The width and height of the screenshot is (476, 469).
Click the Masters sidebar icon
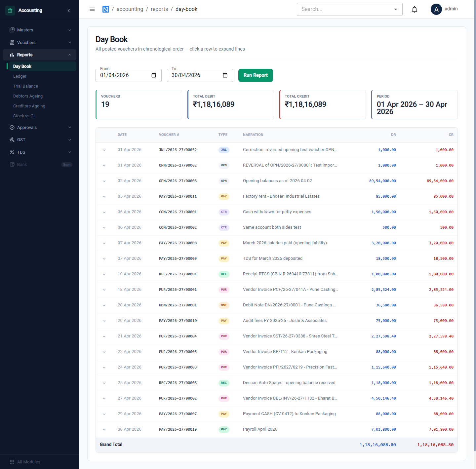pyautogui.click(x=12, y=30)
